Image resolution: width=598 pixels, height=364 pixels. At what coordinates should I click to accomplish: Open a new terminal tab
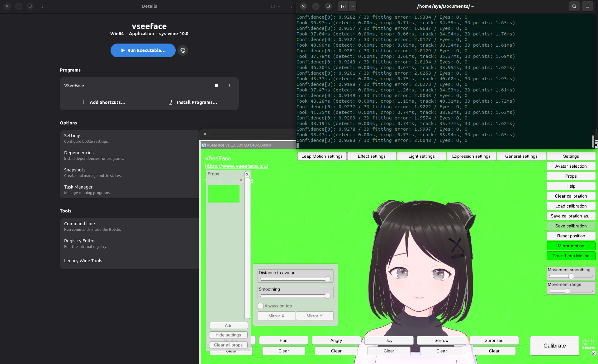pyautogui.click(x=344, y=6)
